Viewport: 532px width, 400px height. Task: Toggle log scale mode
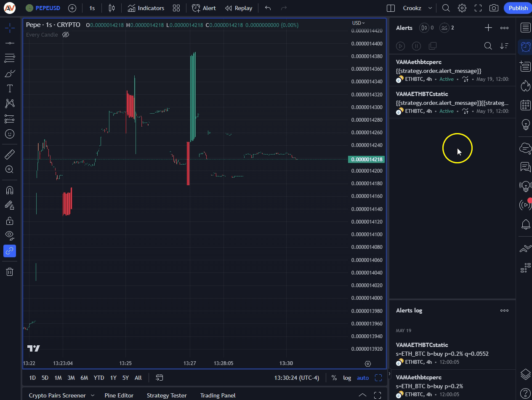click(347, 378)
